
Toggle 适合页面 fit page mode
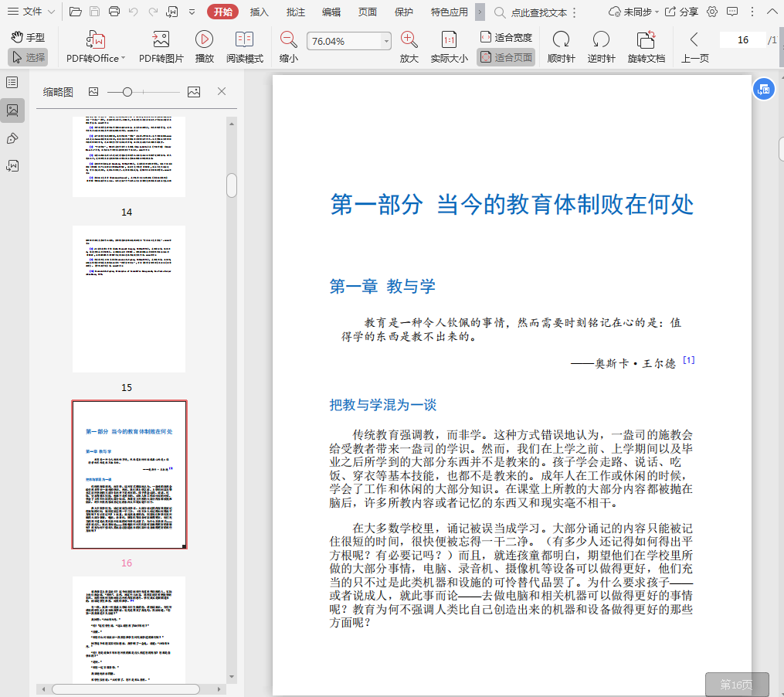(506, 57)
